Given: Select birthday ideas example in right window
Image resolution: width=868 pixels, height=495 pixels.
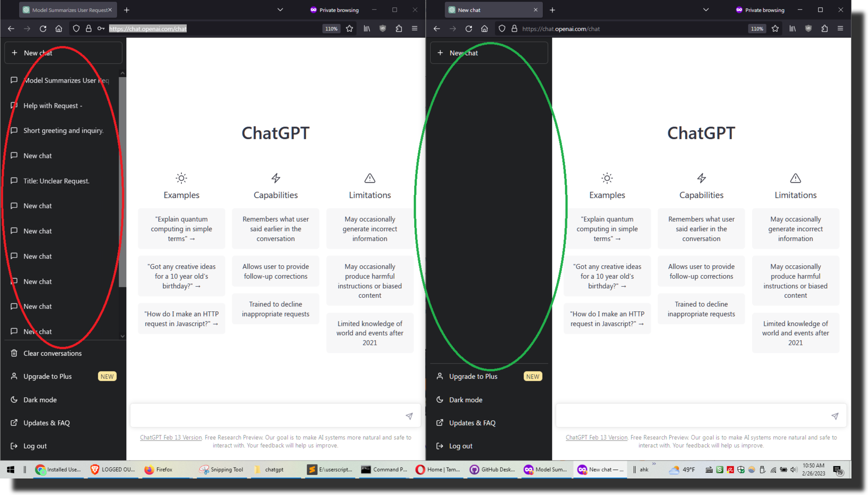Looking at the screenshot, I should [x=607, y=276].
